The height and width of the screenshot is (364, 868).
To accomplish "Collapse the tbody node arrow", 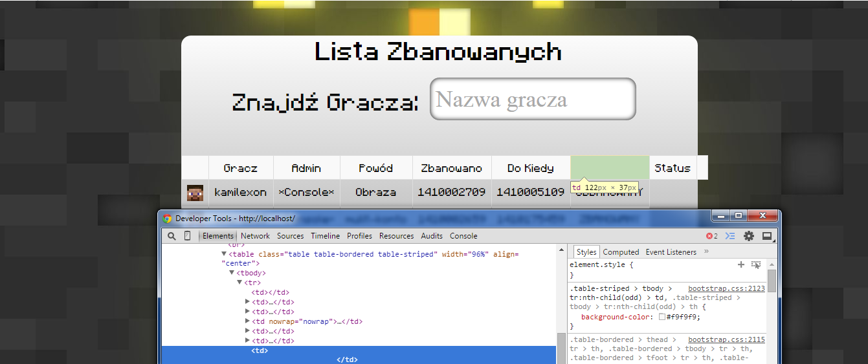I will pyautogui.click(x=232, y=273).
